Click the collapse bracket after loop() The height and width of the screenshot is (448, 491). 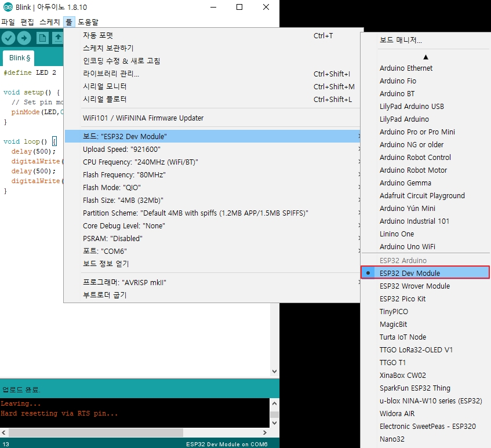click(x=54, y=141)
